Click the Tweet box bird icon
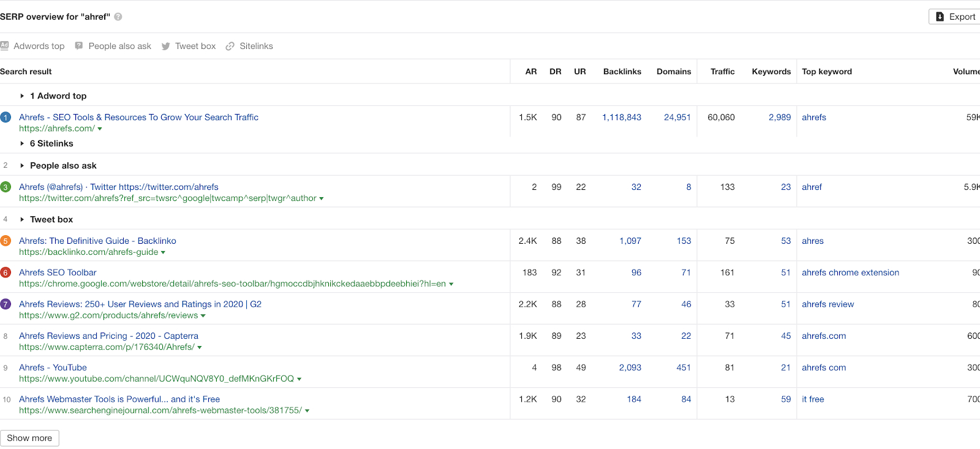The image size is (980, 449). click(x=165, y=46)
